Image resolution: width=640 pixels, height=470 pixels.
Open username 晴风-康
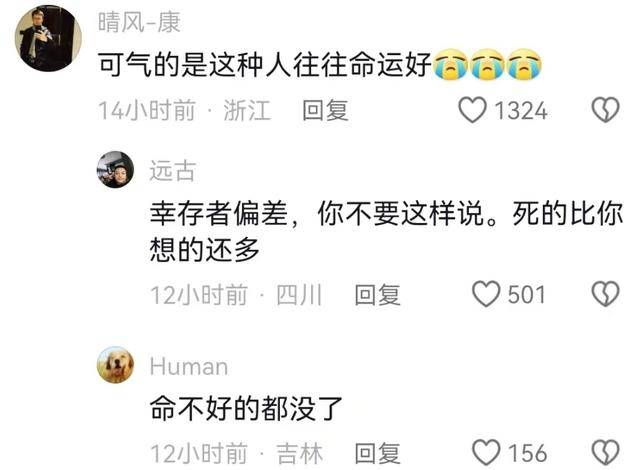tap(139, 22)
